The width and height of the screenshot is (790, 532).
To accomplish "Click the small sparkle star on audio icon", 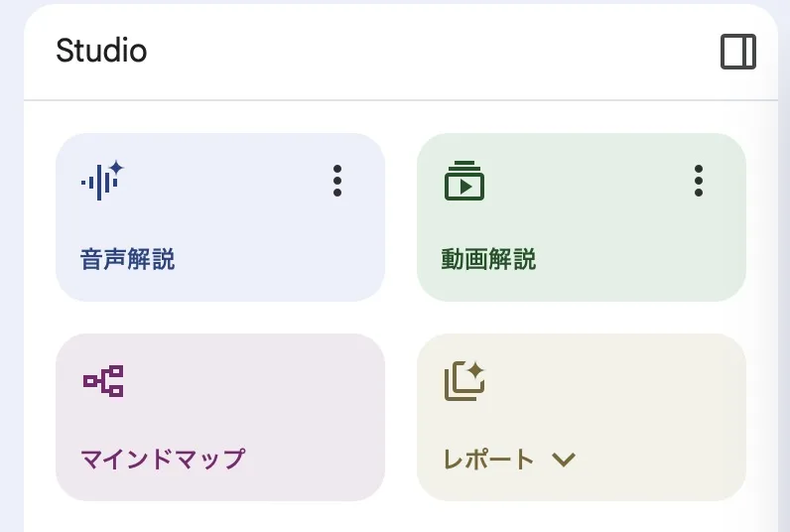I will click(x=117, y=168).
